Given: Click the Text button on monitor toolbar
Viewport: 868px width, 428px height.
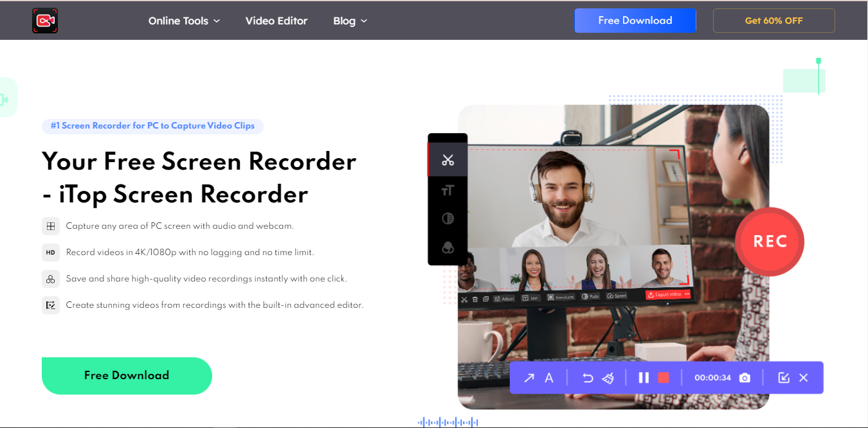Looking at the screenshot, I should (x=530, y=298).
